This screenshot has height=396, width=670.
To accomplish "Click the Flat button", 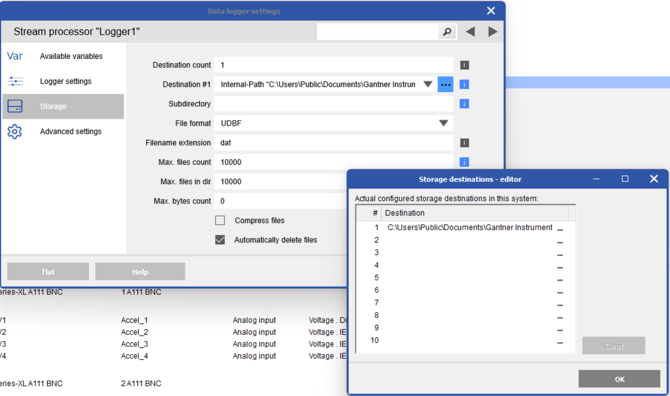I will click(x=48, y=272).
